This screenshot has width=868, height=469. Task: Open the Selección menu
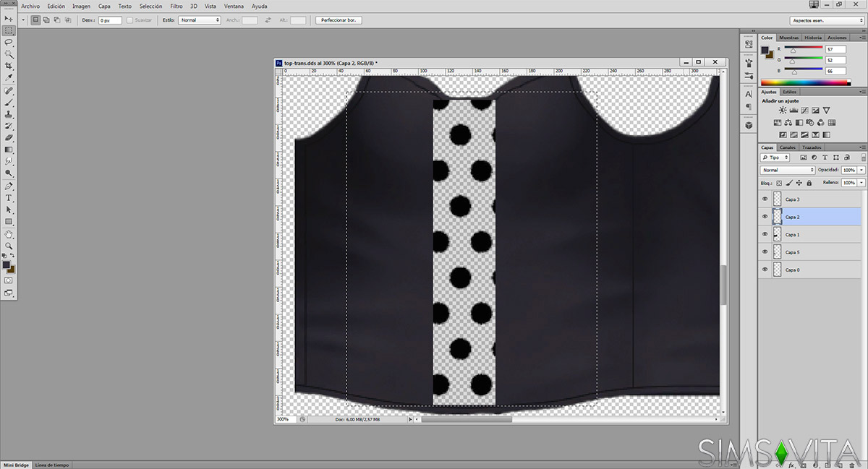click(x=150, y=6)
